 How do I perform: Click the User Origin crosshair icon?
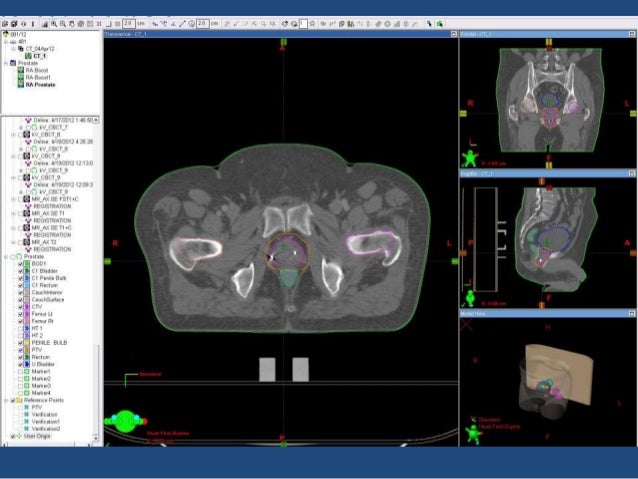pos(19,436)
